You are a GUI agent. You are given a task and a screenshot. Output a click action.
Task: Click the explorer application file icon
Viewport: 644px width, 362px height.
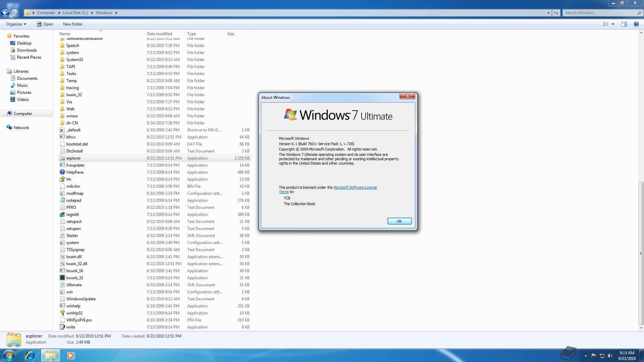(x=62, y=158)
